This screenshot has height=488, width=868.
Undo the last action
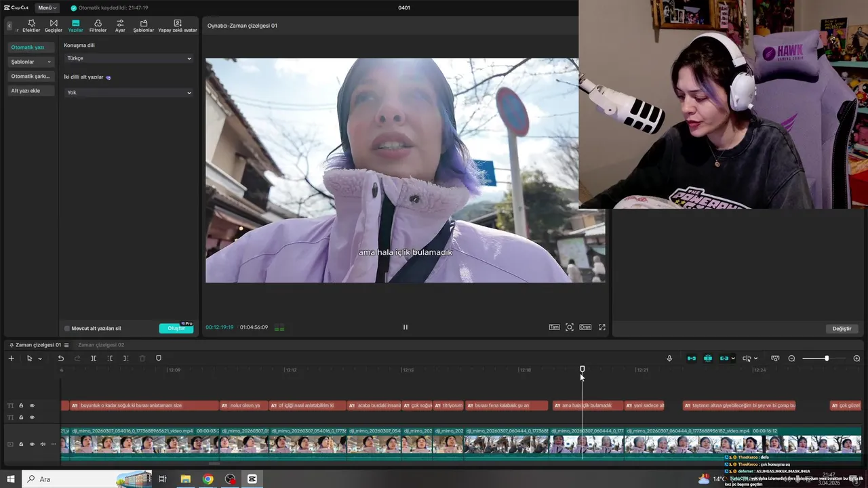click(61, 358)
